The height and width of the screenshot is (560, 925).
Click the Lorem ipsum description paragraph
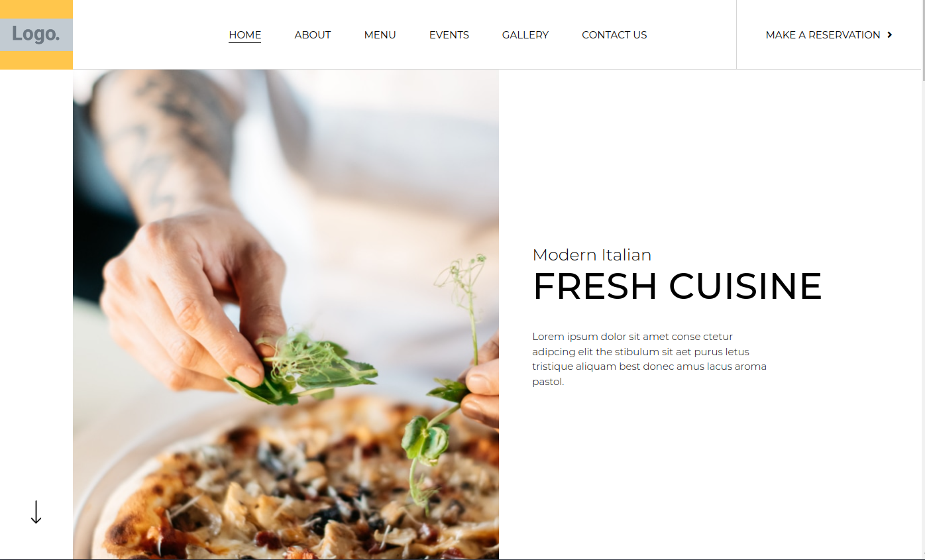coord(649,359)
